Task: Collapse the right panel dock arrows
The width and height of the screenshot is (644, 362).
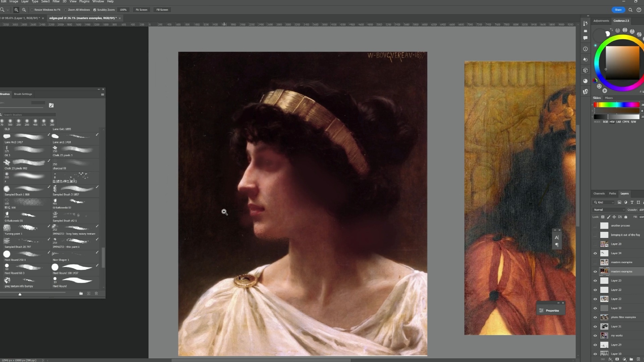Action: [588, 16]
